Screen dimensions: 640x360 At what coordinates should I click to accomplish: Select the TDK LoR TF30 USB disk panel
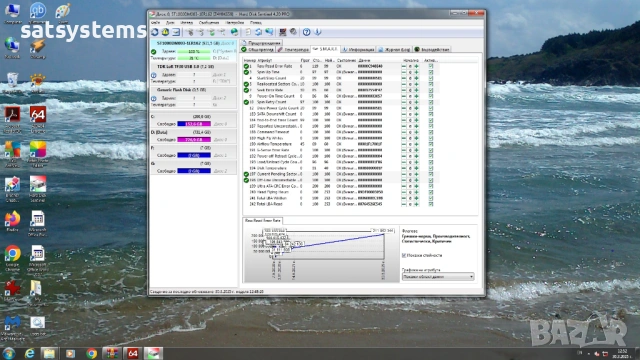tap(193, 74)
